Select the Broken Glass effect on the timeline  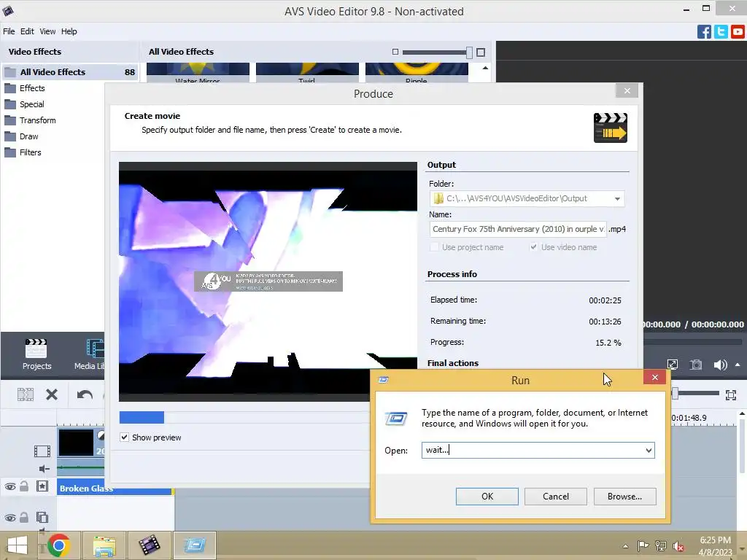(x=115, y=488)
